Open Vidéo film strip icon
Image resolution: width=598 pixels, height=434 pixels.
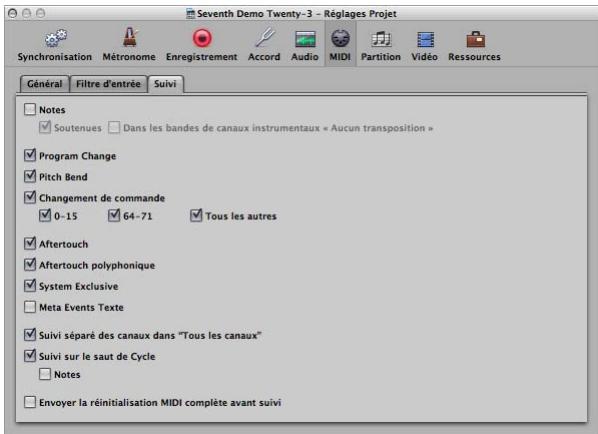(x=425, y=39)
